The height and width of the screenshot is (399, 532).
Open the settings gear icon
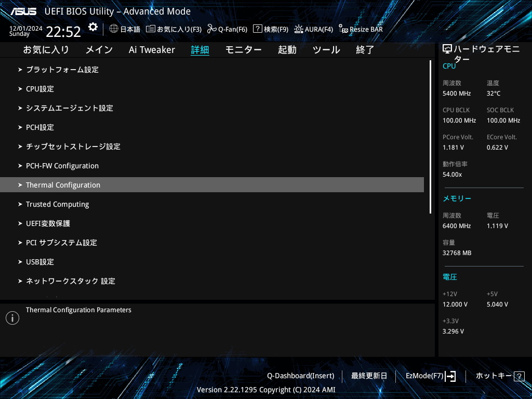coord(92,27)
